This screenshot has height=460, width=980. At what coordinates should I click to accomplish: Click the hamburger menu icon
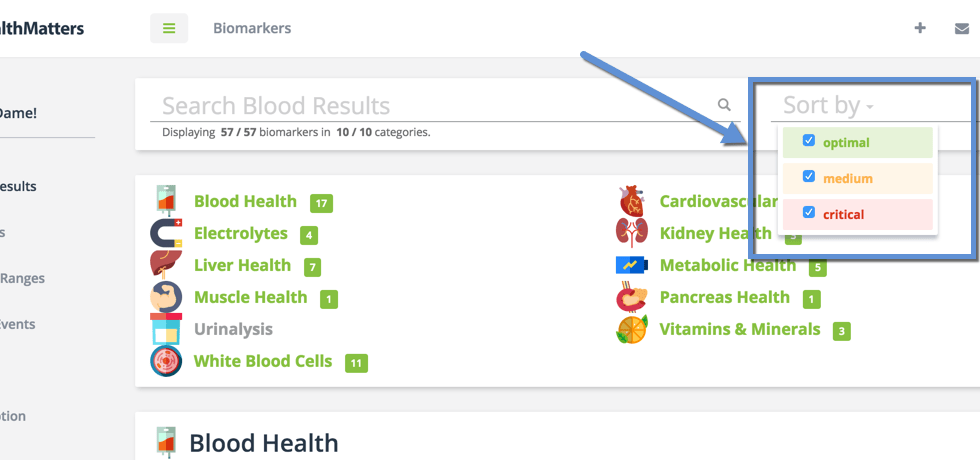169,28
